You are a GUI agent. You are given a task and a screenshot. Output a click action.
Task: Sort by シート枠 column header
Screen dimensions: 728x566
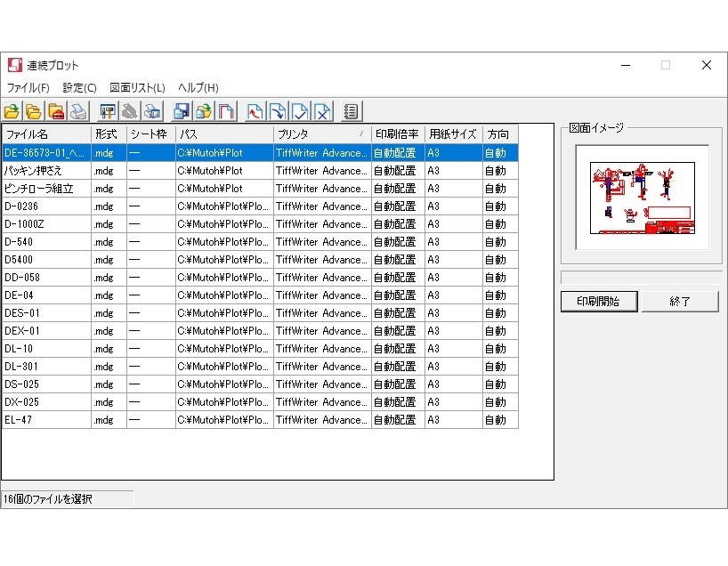click(x=151, y=134)
